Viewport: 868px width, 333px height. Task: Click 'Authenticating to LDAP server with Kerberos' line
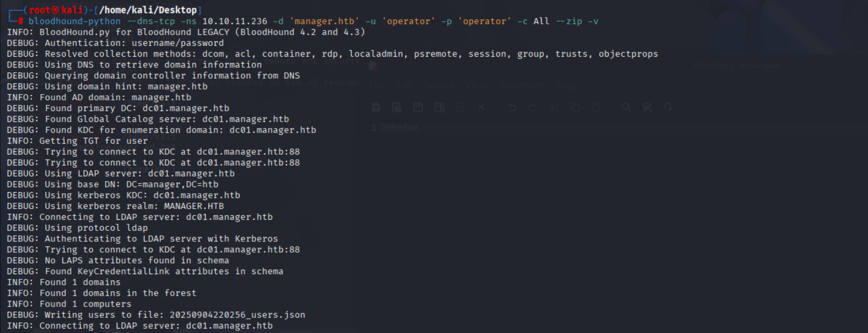[142, 239]
